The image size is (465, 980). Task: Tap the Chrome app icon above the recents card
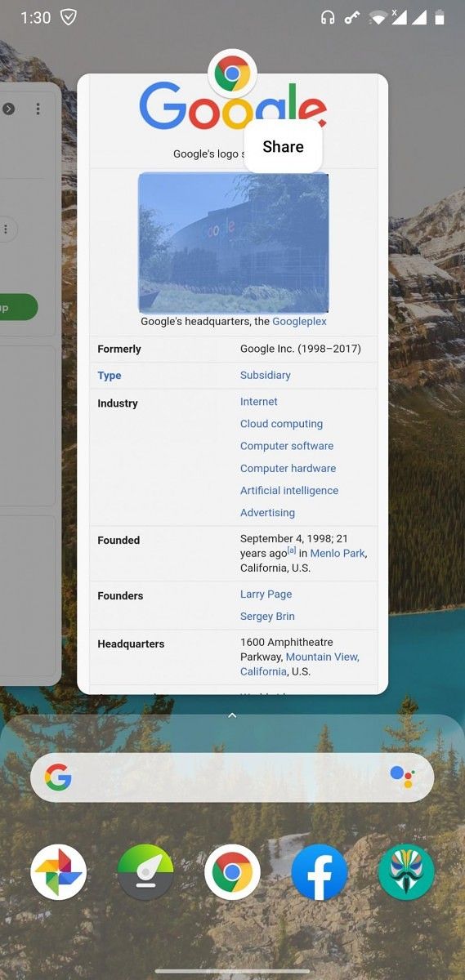pyautogui.click(x=232, y=73)
